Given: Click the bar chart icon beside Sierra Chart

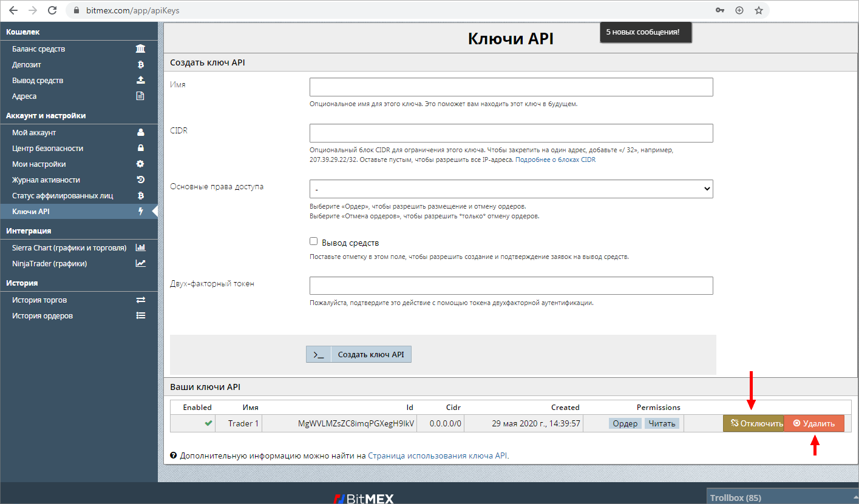Looking at the screenshot, I should pos(140,248).
